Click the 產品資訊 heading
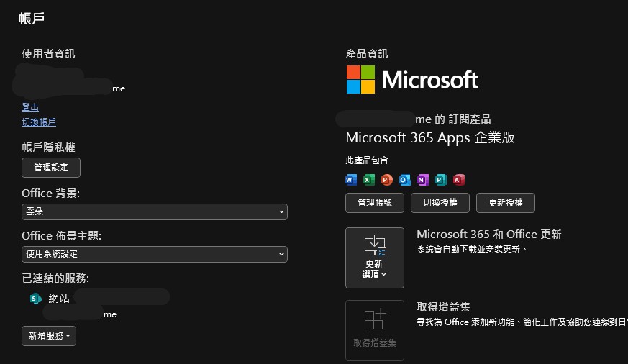628x364 pixels. point(367,54)
